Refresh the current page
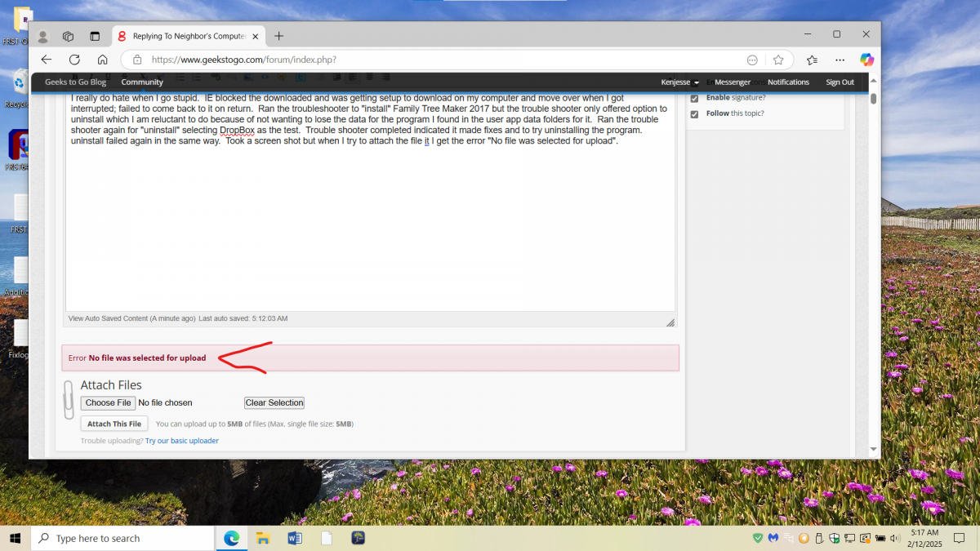The height and width of the screenshot is (551, 980). click(74, 60)
